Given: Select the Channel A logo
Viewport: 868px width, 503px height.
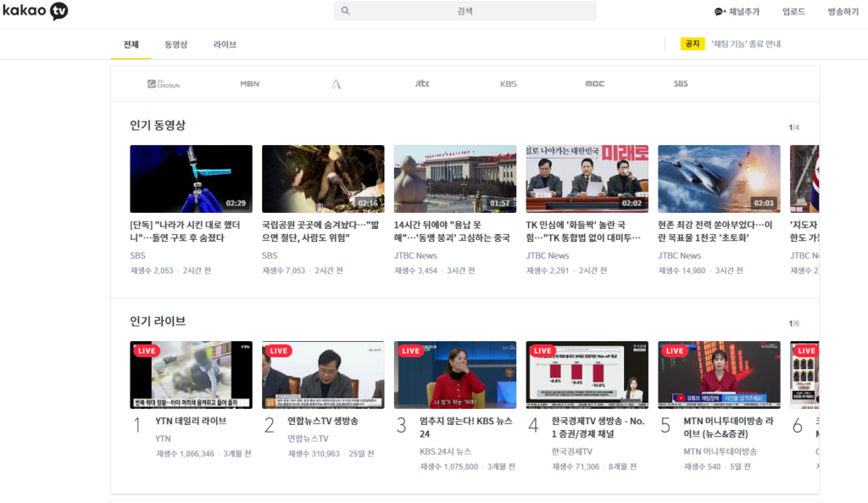Looking at the screenshot, I should (337, 84).
